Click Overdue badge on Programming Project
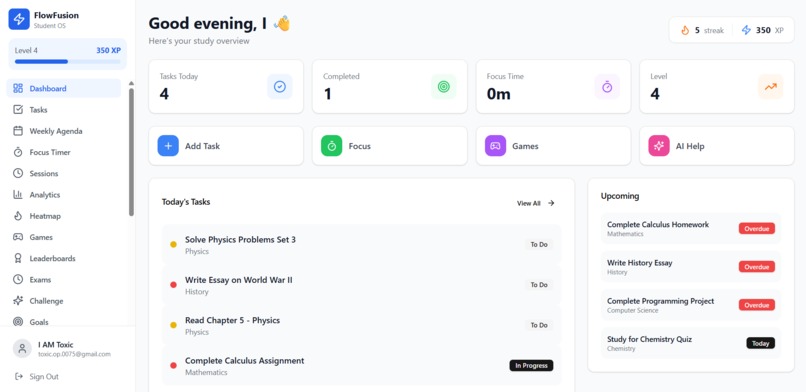Image resolution: width=806 pixels, height=392 pixels. coord(757,305)
